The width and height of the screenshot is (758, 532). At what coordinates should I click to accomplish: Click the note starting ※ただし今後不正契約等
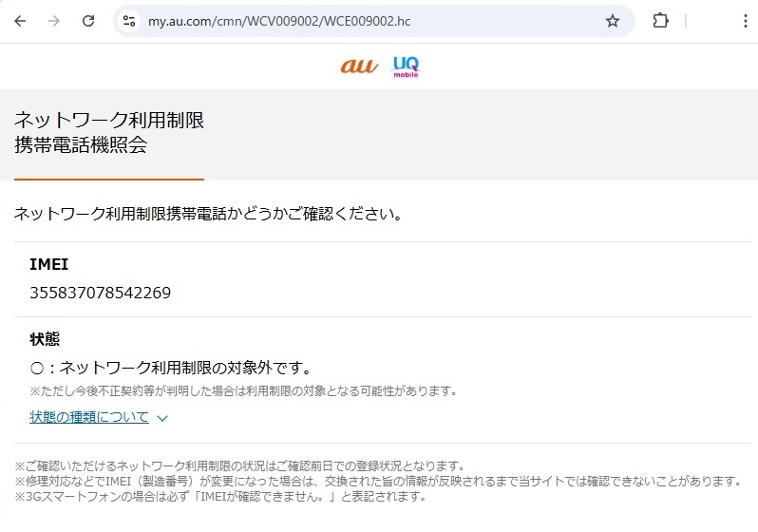243,390
